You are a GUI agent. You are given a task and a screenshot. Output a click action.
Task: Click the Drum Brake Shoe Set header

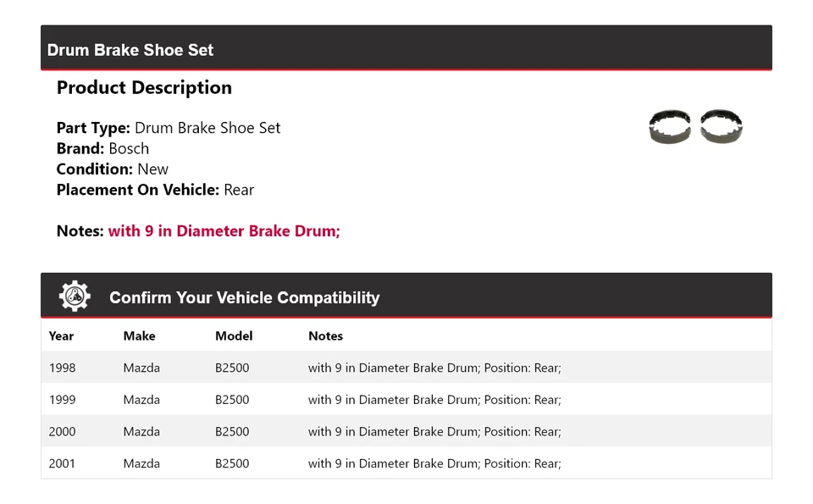click(x=130, y=50)
